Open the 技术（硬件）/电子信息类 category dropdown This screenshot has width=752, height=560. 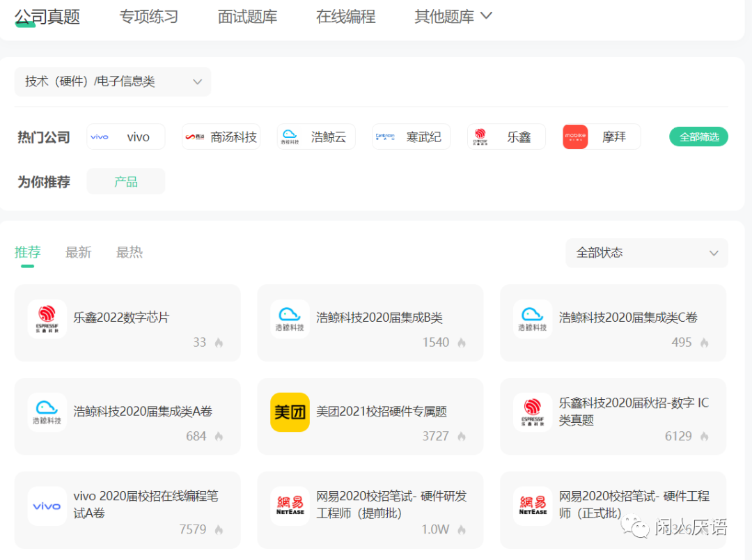pos(113,81)
